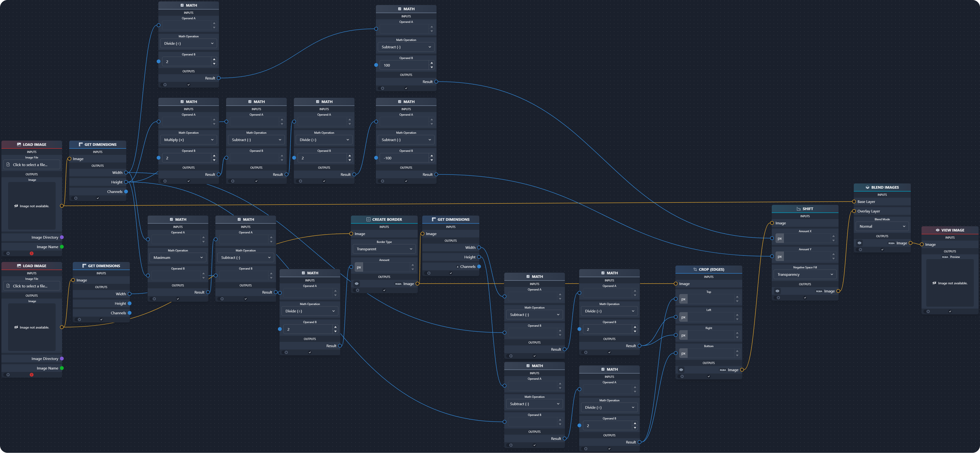Click the Load Image node header icon
This screenshot has width=980, height=453.
[19, 144]
